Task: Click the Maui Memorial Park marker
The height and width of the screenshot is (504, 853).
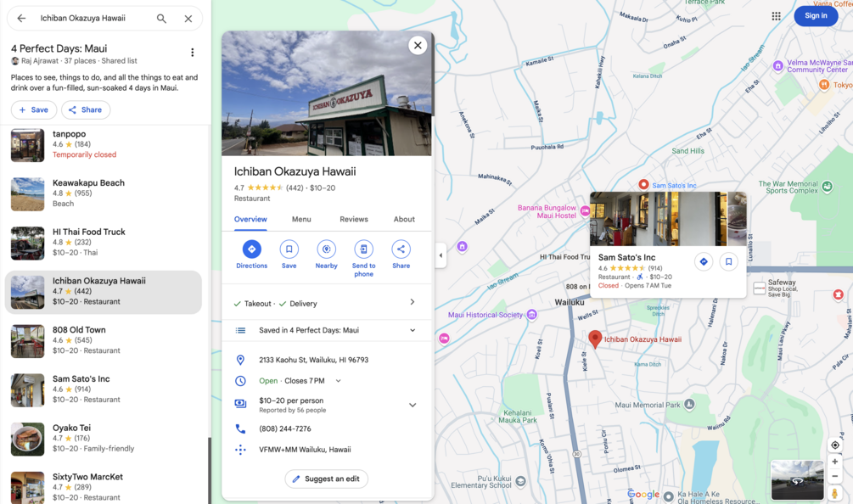Action: point(689,404)
